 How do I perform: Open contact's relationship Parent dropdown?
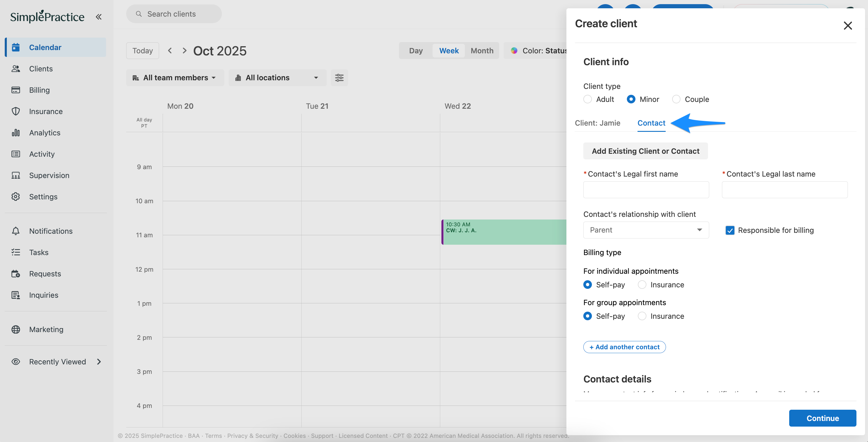[x=646, y=230]
